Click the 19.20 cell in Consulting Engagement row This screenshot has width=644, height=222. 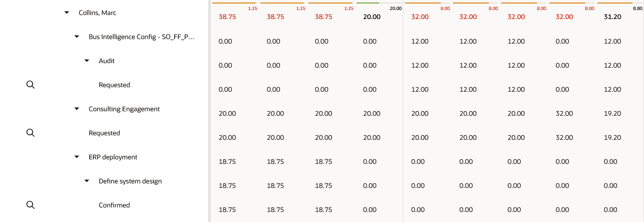[x=612, y=113]
